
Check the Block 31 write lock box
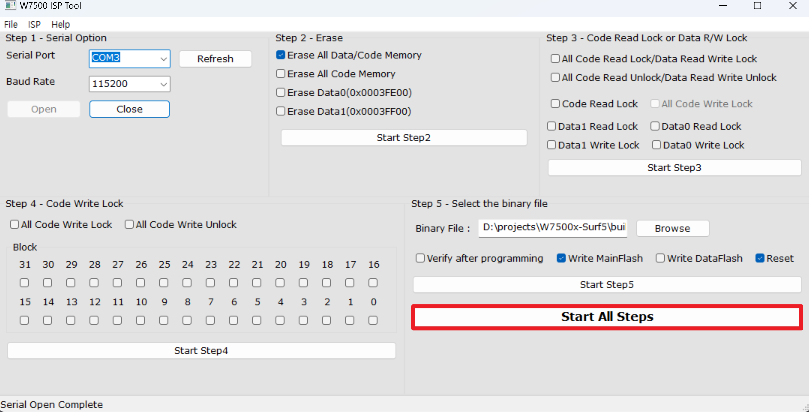tap(25, 283)
